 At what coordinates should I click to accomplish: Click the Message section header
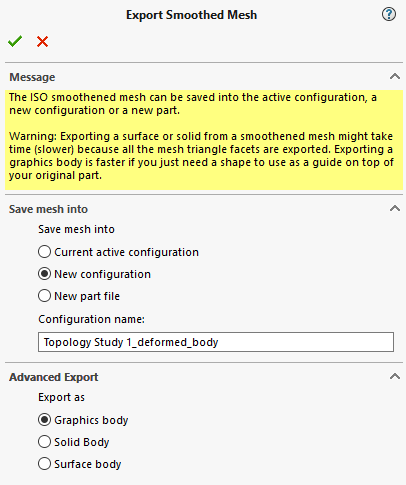[x=32, y=77]
